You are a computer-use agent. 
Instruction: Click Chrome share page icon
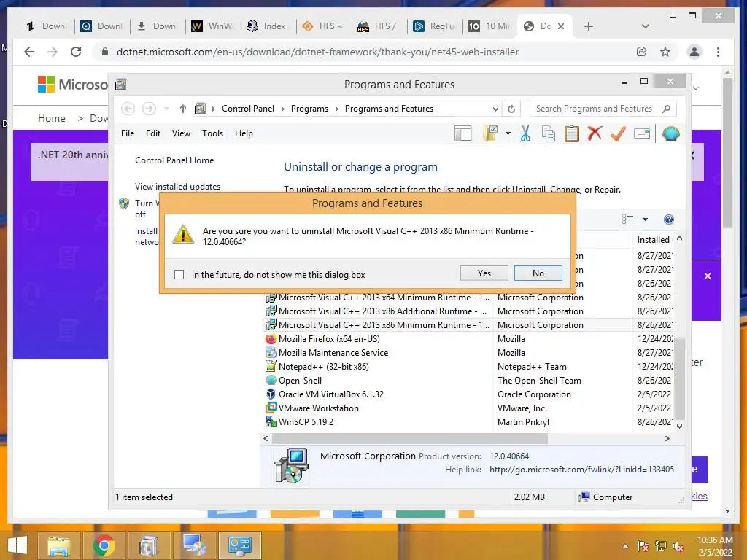(642, 52)
